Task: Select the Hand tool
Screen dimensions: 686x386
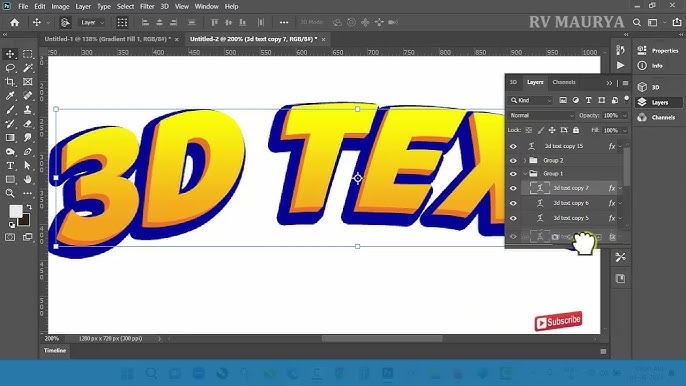Action: (x=28, y=179)
